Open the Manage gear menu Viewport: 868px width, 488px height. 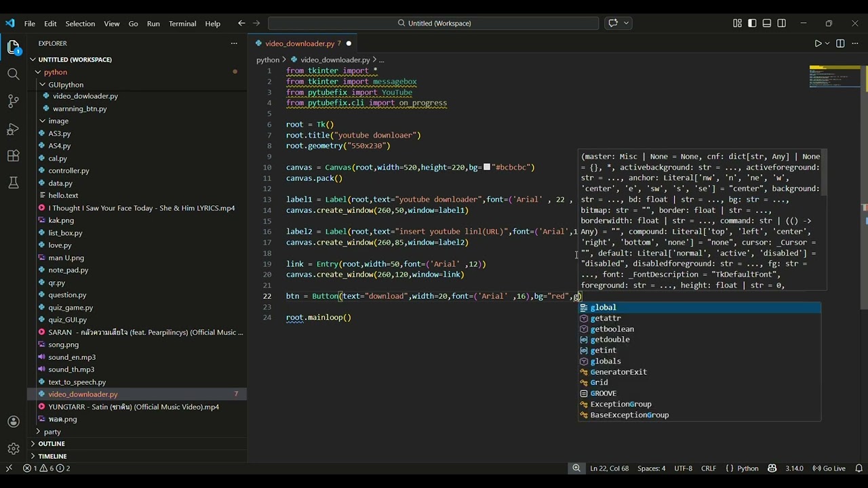coord(14,449)
